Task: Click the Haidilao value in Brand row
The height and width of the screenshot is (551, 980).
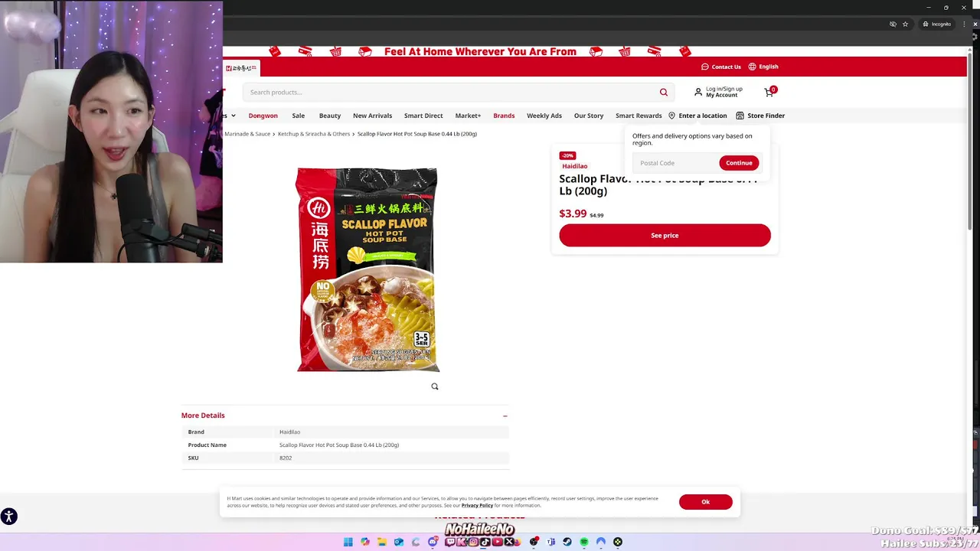Action: (289, 432)
